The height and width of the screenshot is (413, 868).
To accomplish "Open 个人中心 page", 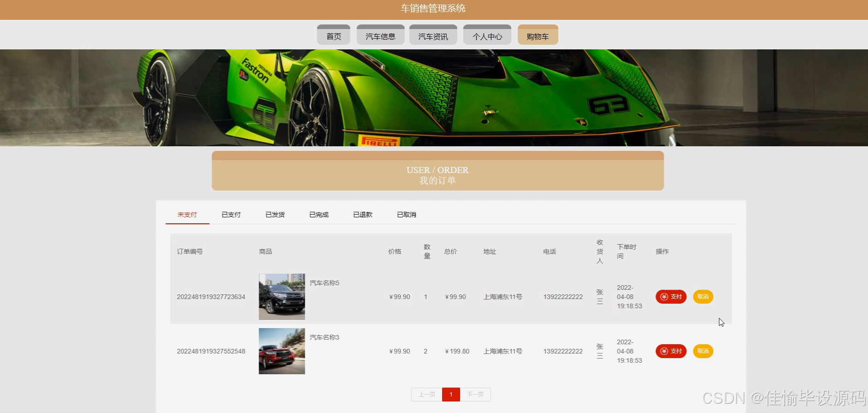I will tap(487, 35).
